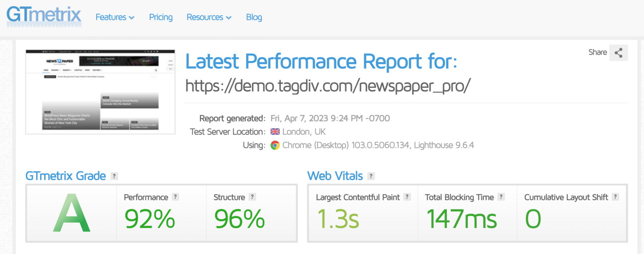Click the Chrome (Desktop) version text

378,145
